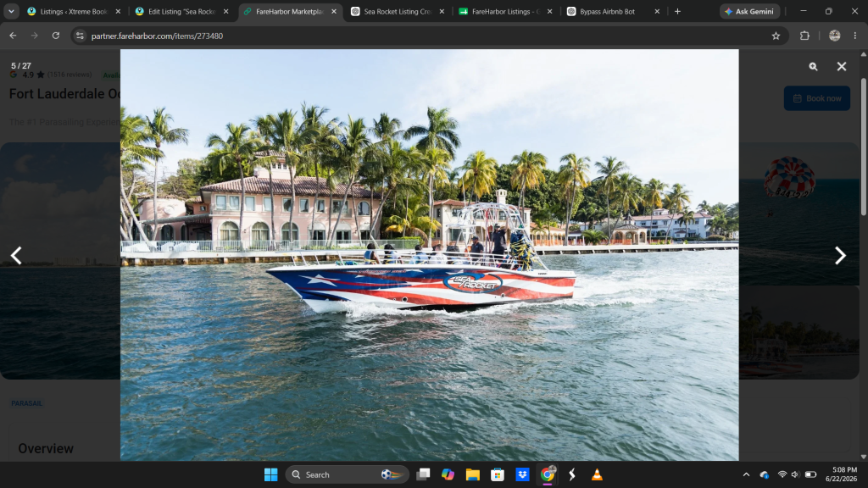Open browser extensions menu
Image resolution: width=868 pixels, height=488 pixels.
tap(804, 36)
